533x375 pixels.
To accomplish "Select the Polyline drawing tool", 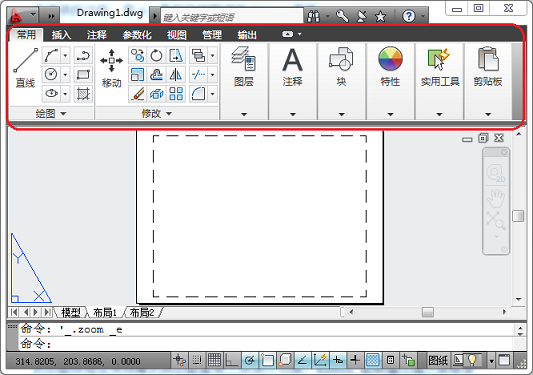I will coord(83,55).
